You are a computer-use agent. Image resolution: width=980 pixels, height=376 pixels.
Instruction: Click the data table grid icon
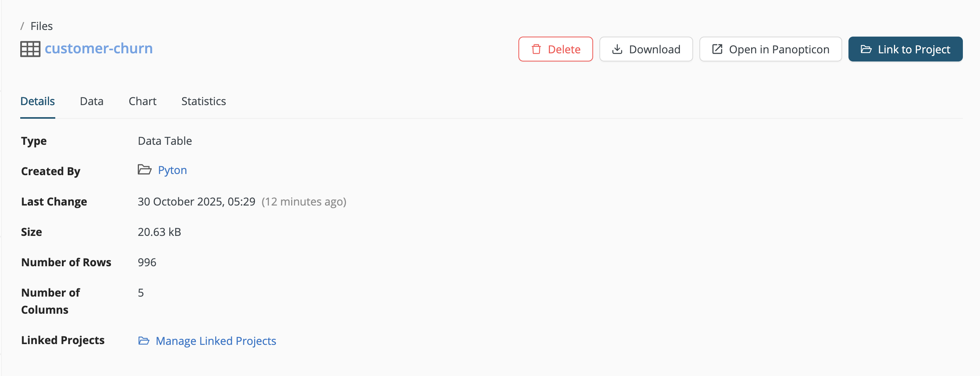pos(30,49)
